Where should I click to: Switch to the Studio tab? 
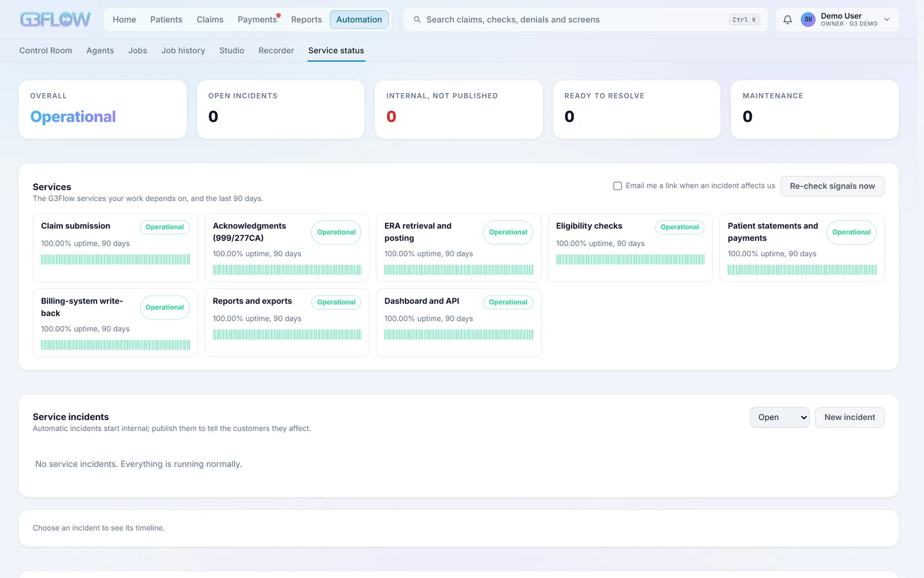coord(232,51)
